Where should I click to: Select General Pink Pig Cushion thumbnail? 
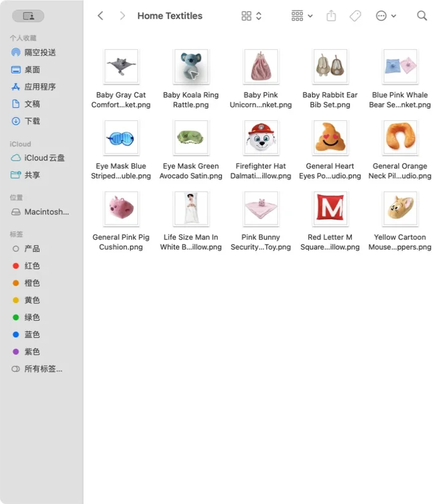click(x=121, y=208)
